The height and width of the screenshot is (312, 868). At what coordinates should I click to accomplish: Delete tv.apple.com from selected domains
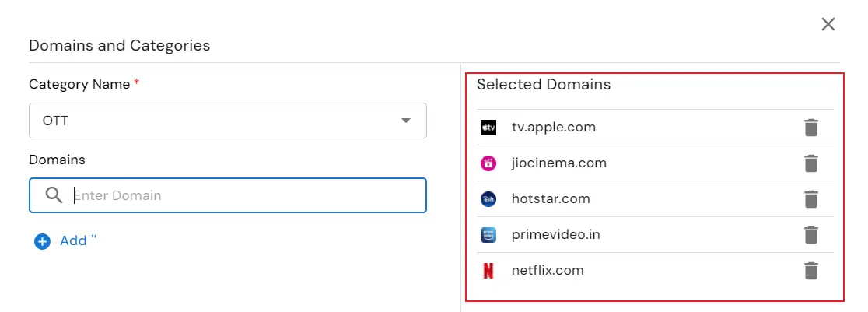coord(811,128)
